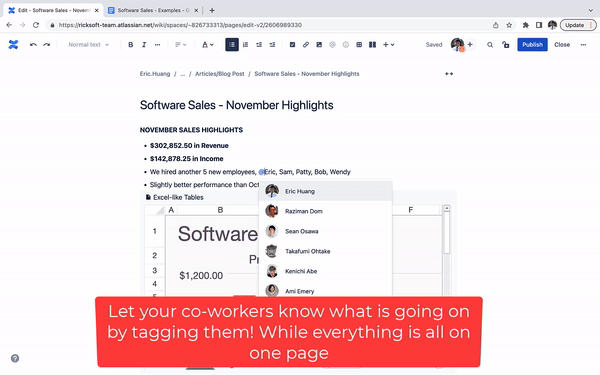The width and height of the screenshot is (600, 375).
Task: Toggle italic formatting
Action: [x=144, y=45]
